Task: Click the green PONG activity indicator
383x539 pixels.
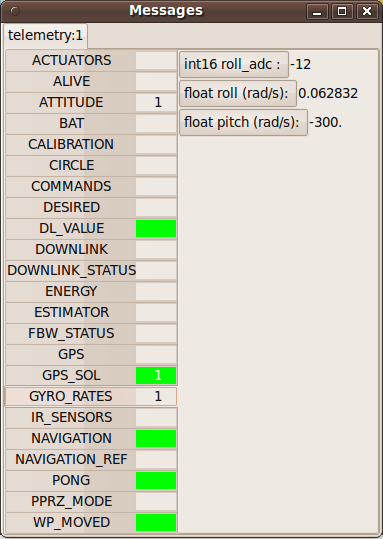Action: coord(156,481)
